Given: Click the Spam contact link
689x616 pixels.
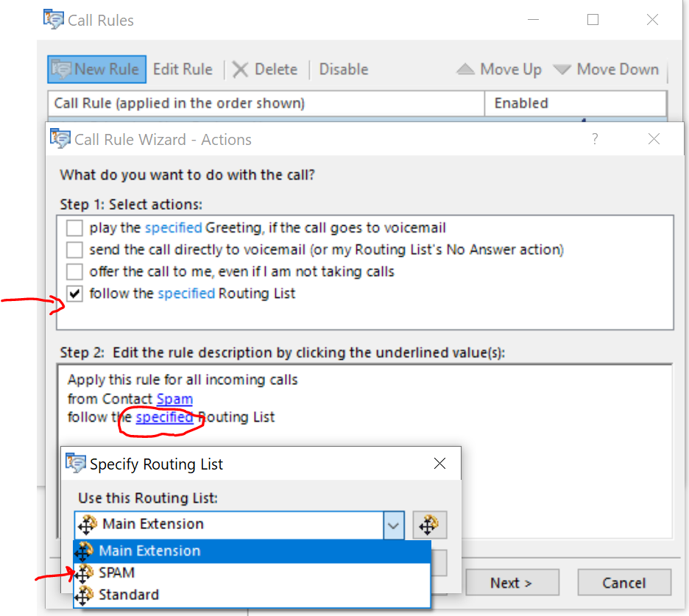Looking at the screenshot, I should pyautogui.click(x=174, y=399).
